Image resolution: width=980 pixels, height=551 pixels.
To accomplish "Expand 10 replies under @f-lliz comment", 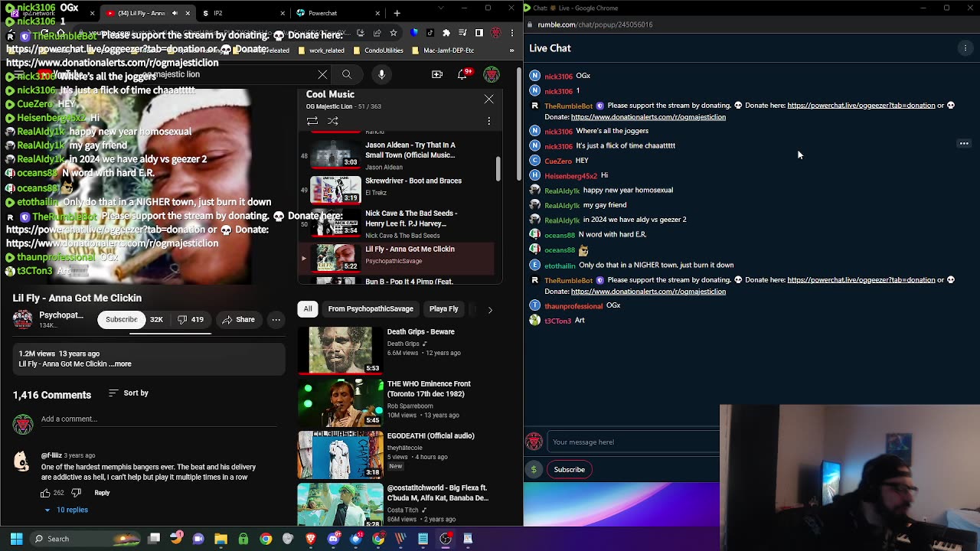I will coord(66,510).
